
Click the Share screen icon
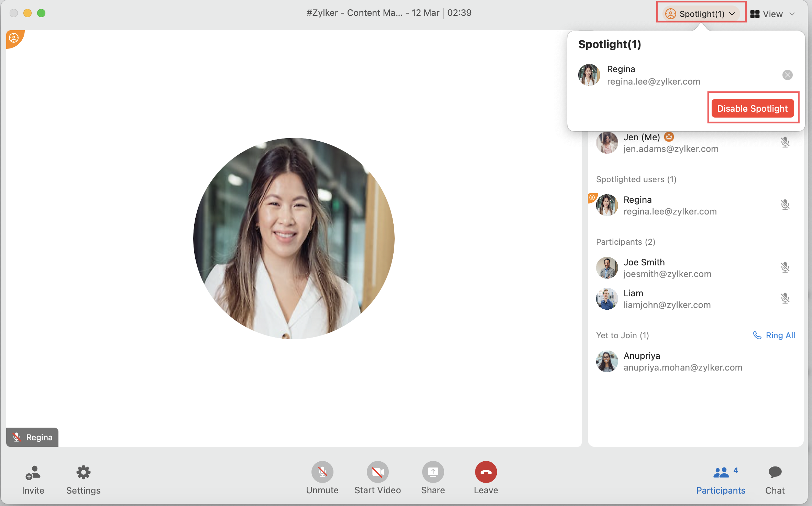[x=433, y=472]
